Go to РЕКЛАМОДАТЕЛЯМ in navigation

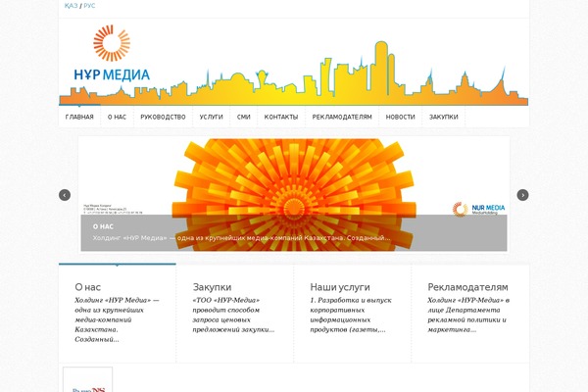pos(342,117)
